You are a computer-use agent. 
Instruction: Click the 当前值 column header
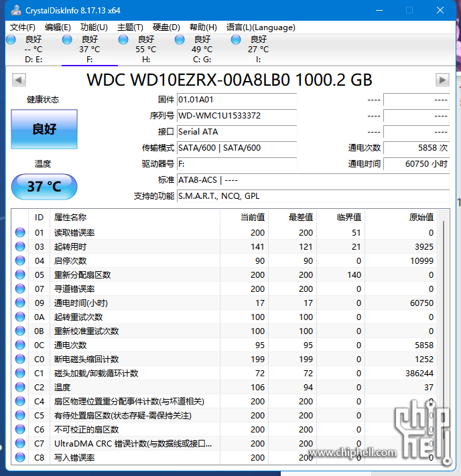click(244, 218)
